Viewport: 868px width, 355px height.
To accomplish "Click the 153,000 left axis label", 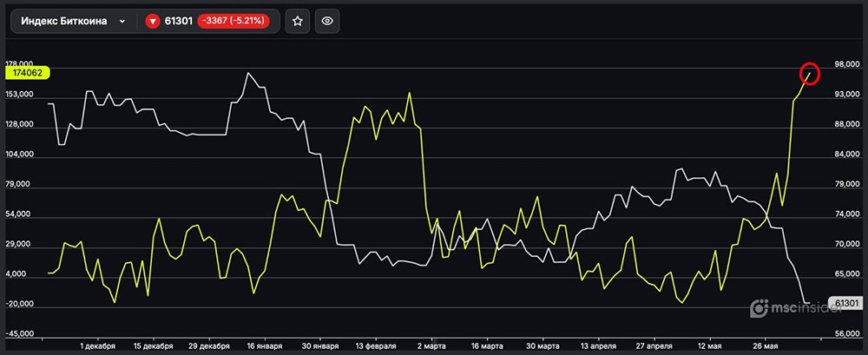I will [x=19, y=95].
